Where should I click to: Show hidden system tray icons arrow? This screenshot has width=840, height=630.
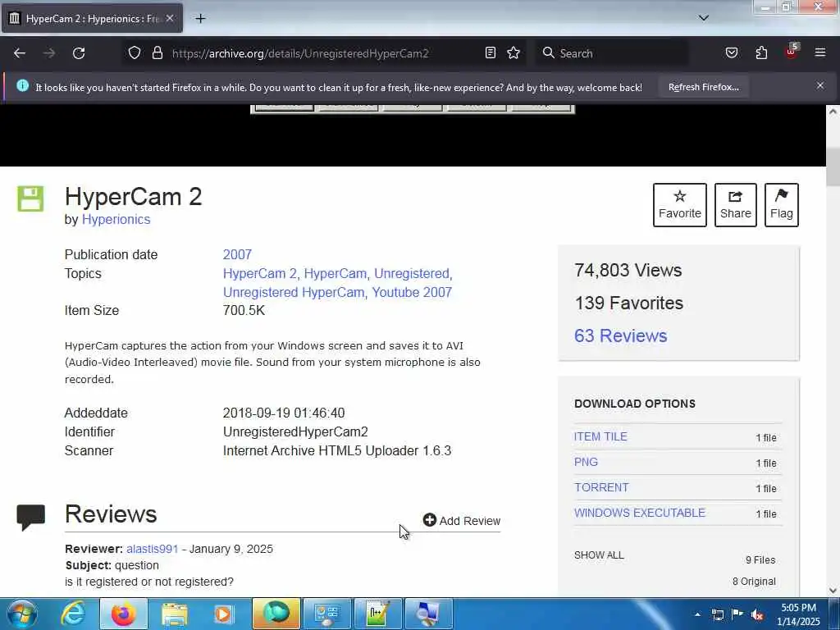pyautogui.click(x=697, y=614)
